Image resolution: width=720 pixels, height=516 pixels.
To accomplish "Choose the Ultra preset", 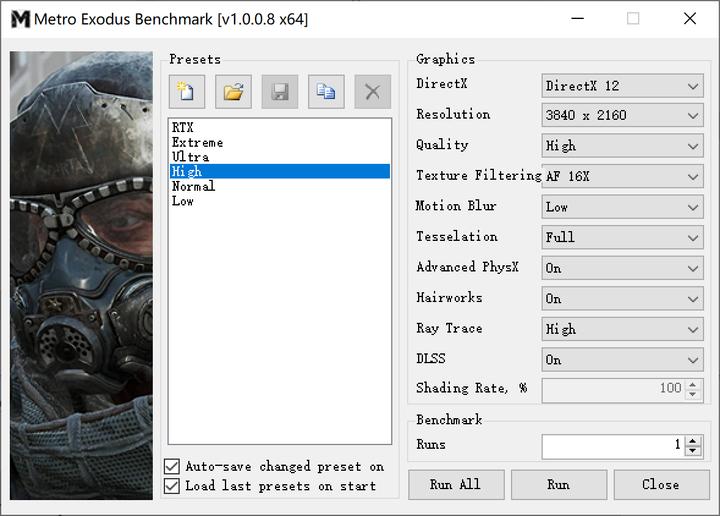I will (x=190, y=157).
